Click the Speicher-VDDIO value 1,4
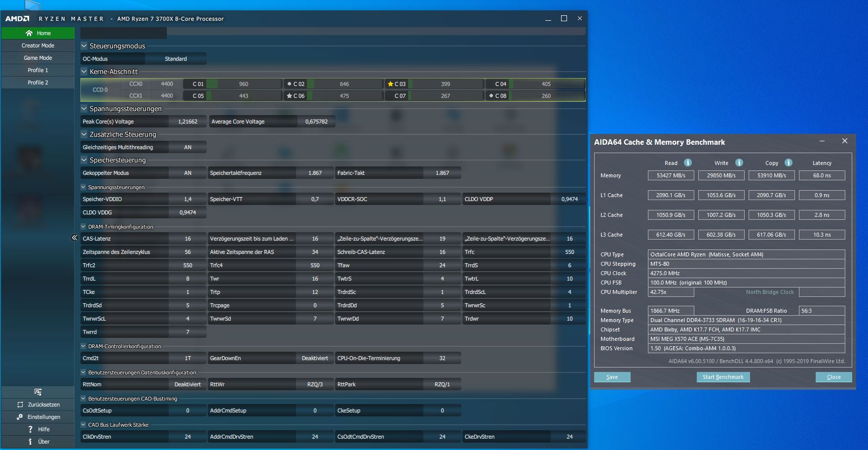868x450 pixels. pyautogui.click(x=188, y=199)
